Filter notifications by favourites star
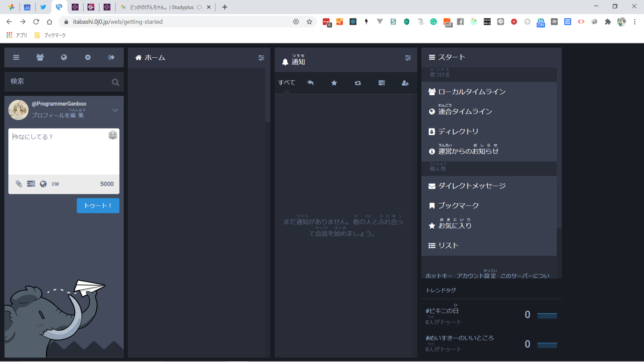The height and width of the screenshot is (362, 644). click(x=334, y=83)
